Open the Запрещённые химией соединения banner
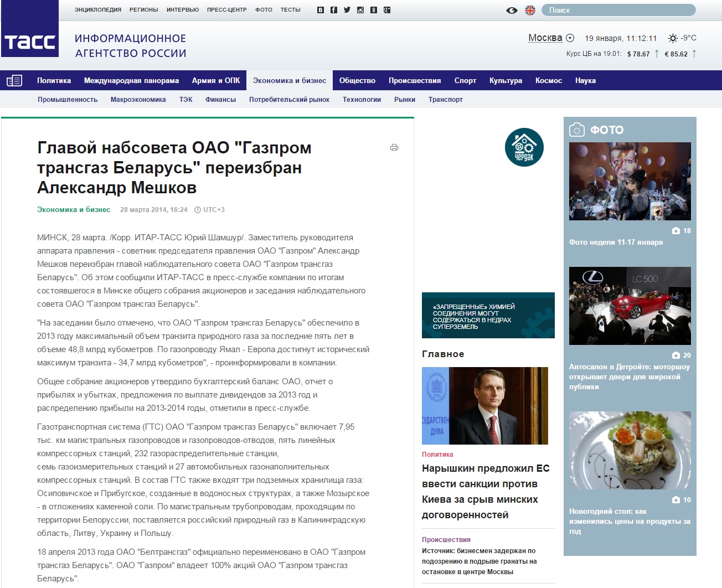The image size is (722, 588). 488,315
